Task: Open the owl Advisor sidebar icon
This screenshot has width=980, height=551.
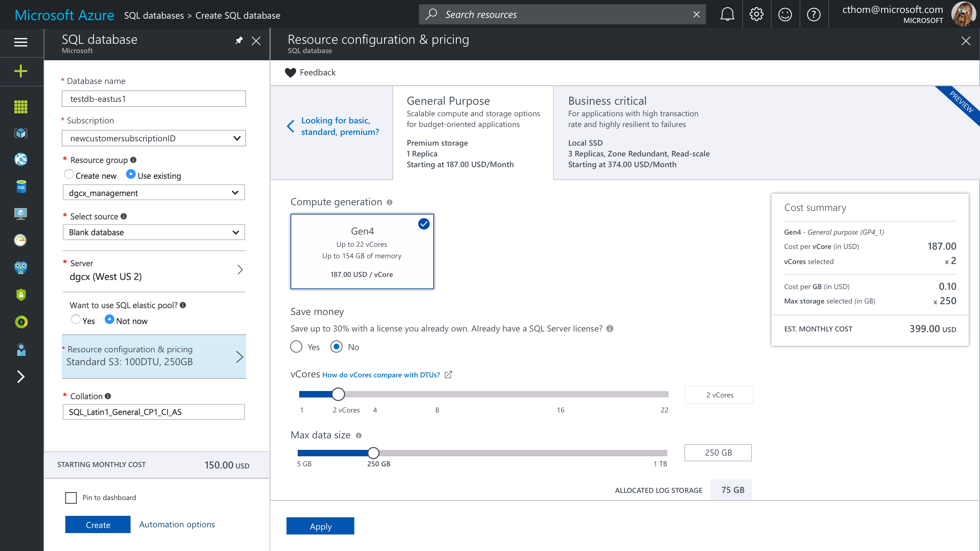Action: coord(20,268)
